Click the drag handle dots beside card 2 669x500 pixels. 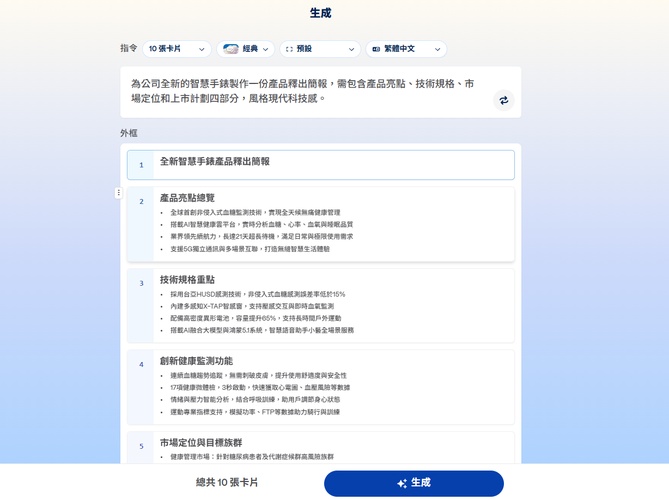tap(119, 193)
